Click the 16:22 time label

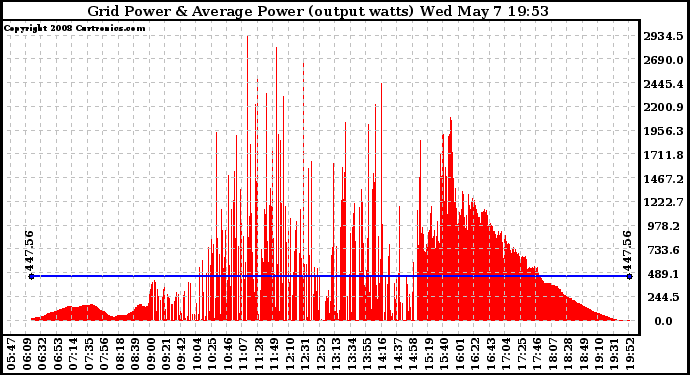click(475, 354)
